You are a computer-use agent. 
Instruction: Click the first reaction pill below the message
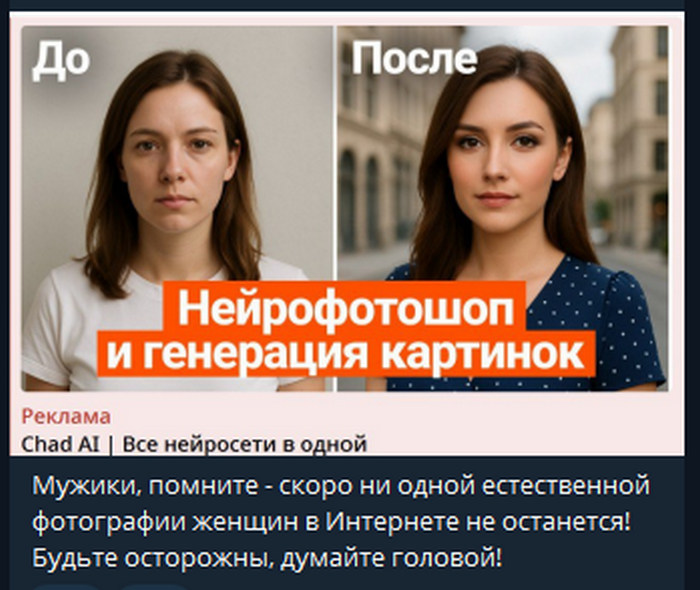[66, 586]
